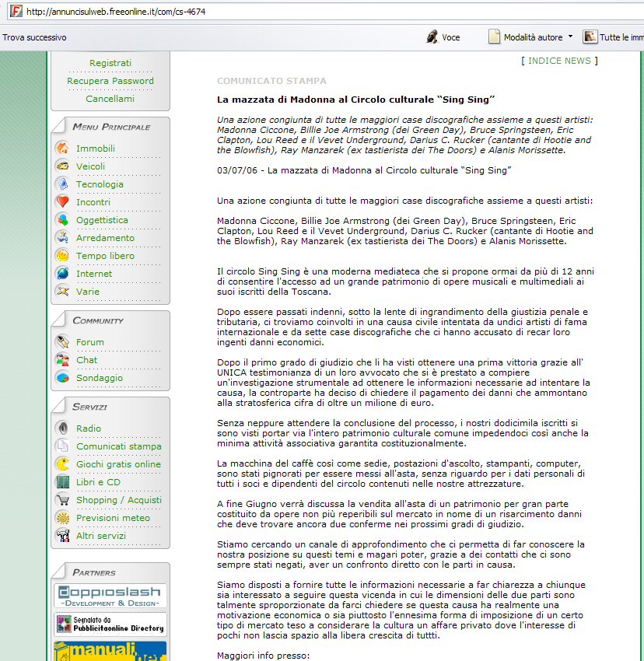Viewport: 644px width, 661px height.
Task: Open the Radio service link
Action: tap(89, 428)
